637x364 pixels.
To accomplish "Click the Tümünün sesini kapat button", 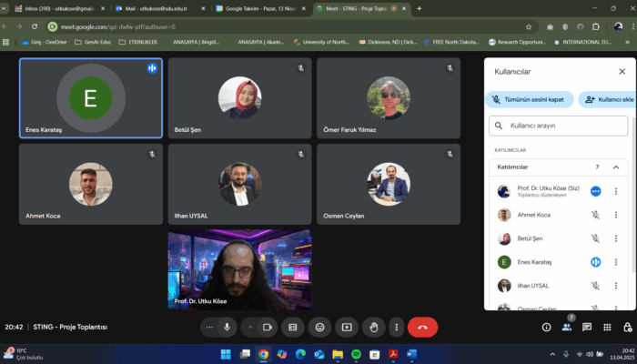I will tap(529, 99).
